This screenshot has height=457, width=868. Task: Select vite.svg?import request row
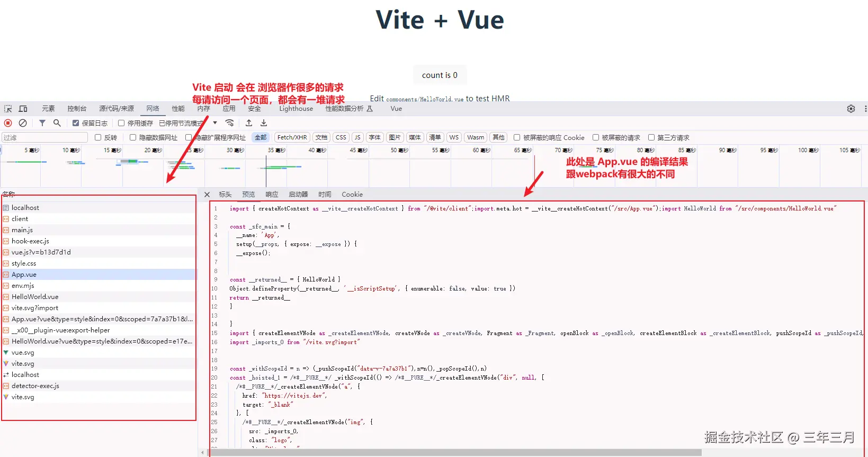(x=98, y=308)
